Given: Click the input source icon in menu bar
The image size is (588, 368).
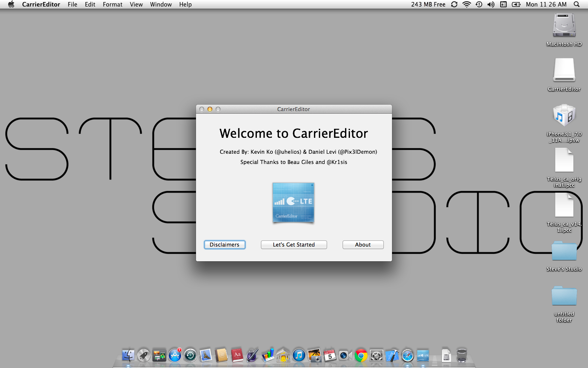Looking at the screenshot, I should [x=503, y=4].
